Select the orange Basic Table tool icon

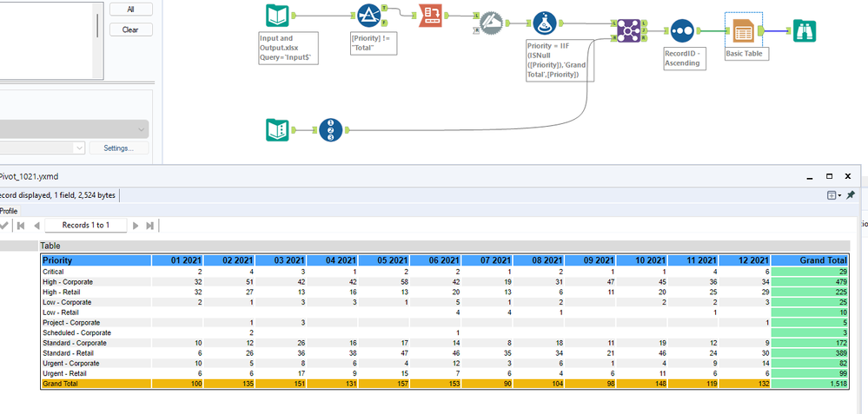(744, 31)
